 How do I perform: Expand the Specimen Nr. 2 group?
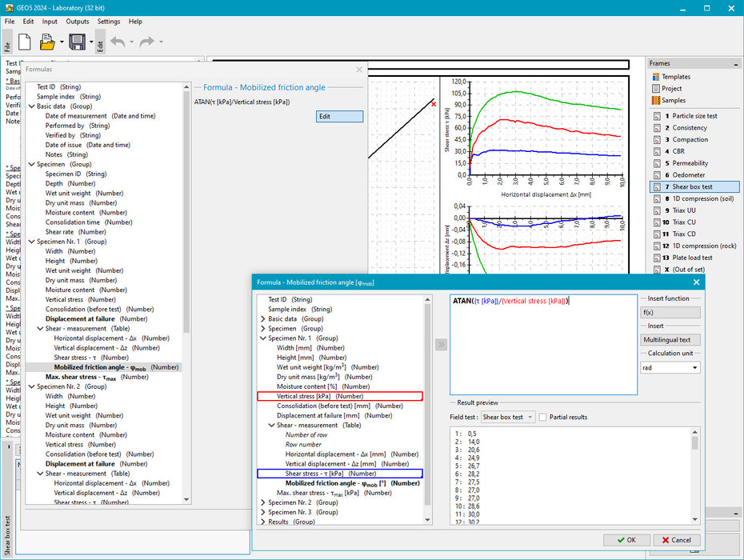click(263, 502)
